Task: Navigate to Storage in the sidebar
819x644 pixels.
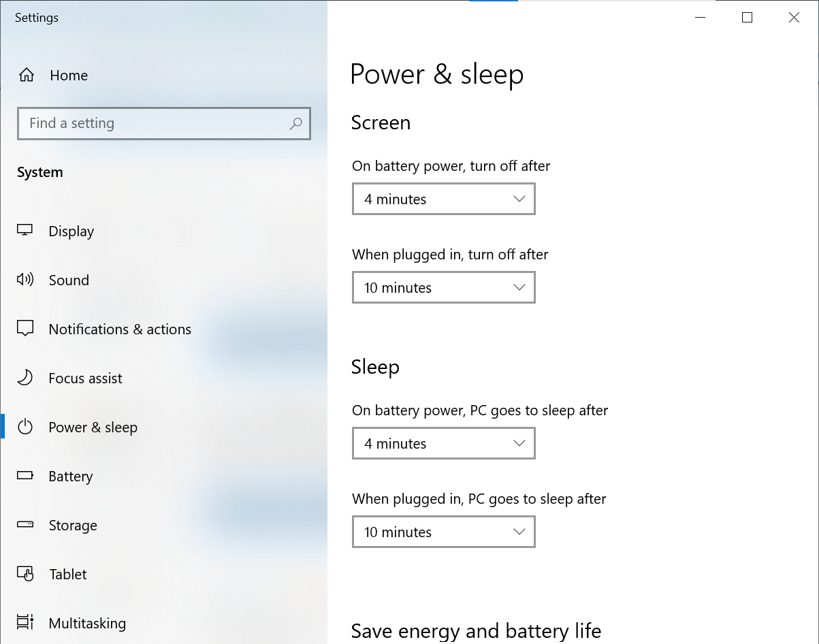Action: pos(72,525)
